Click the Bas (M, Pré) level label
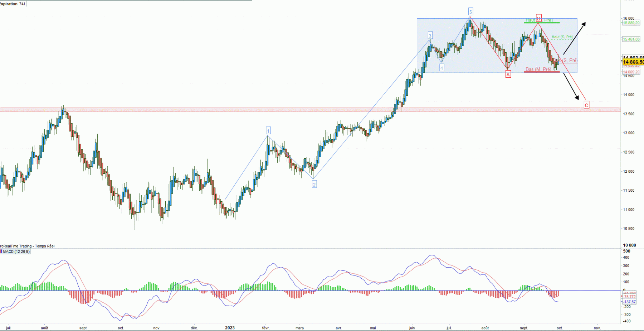Image resolution: width=644 pixels, height=331 pixels. [538, 69]
